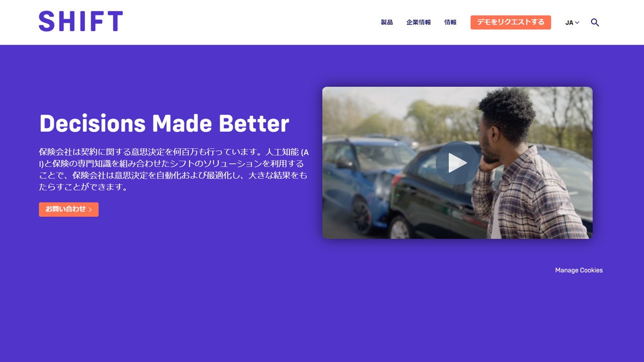Click the Decisions Made Better heading
644x362 pixels.
tap(164, 123)
